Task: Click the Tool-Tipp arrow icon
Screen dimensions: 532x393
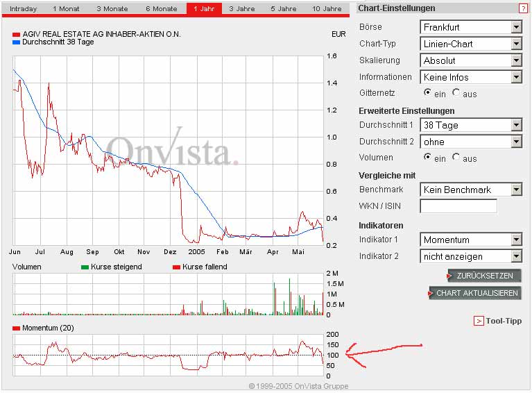Action: [x=479, y=321]
